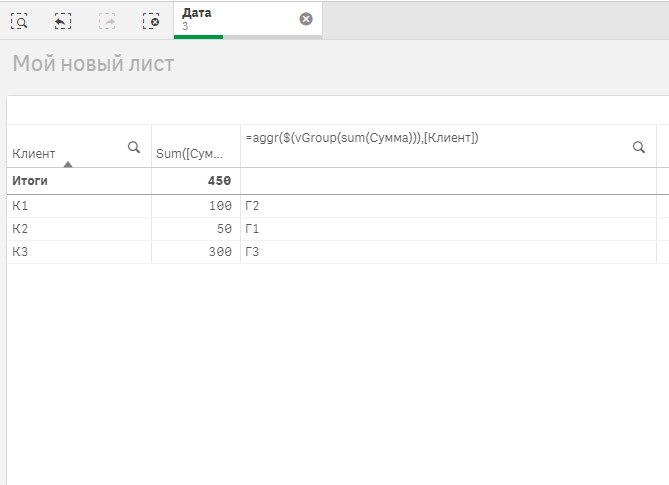Remove the Дата selection

click(305, 19)
